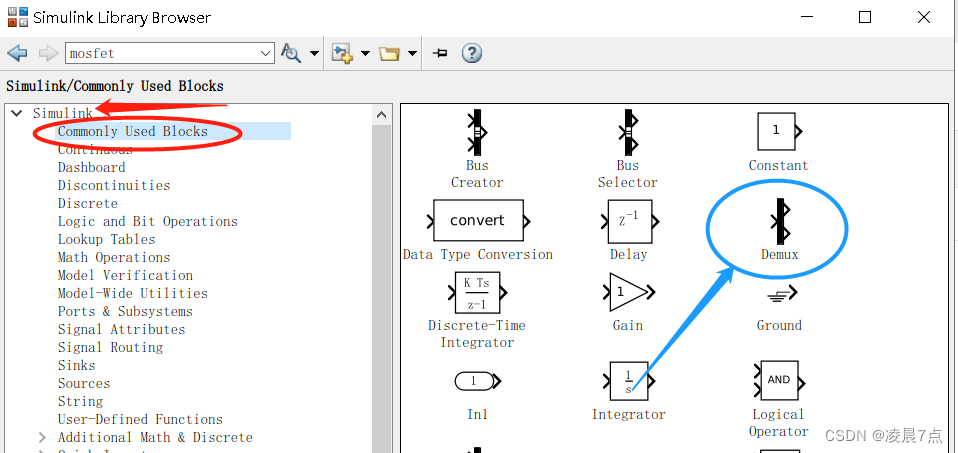This screenshot has height=453, width=958.
Task: Select the Additional Math & Discrete library
Action: (x=155, y=438)
